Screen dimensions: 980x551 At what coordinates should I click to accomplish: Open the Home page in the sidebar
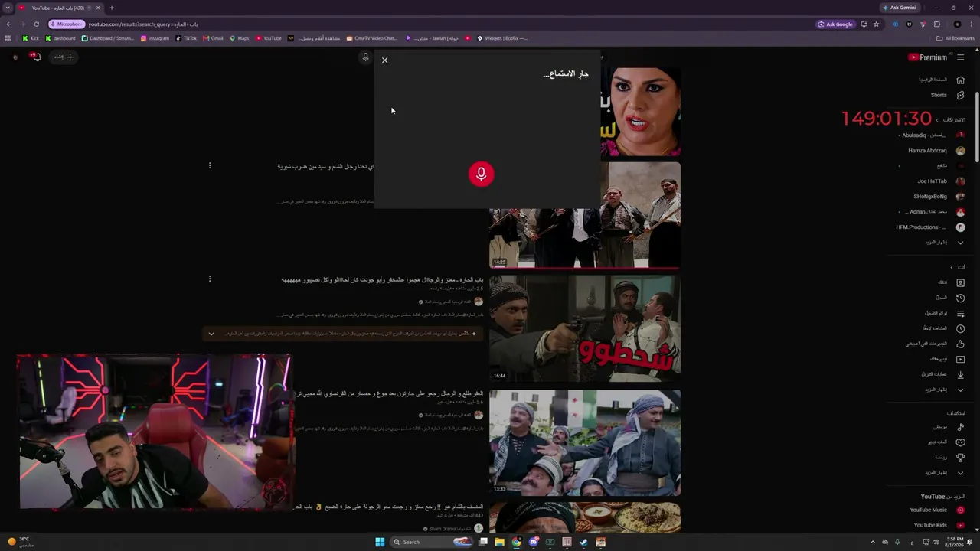pos(940,80)
